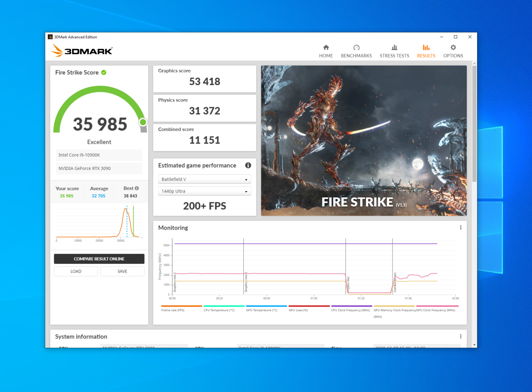This screenshot has width=532, height=392.
Task: Open the STRESS TESTS tab
Action: point(394,52)
